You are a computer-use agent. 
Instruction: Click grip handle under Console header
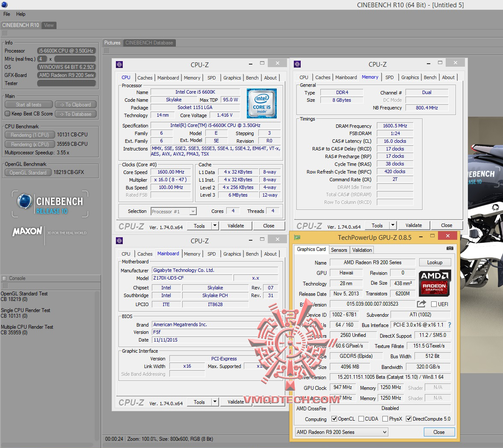[5, 286]
